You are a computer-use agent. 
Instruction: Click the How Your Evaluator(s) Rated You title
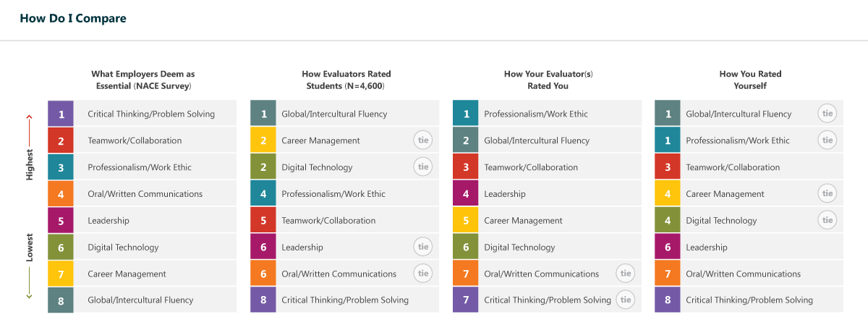[548, 80]
